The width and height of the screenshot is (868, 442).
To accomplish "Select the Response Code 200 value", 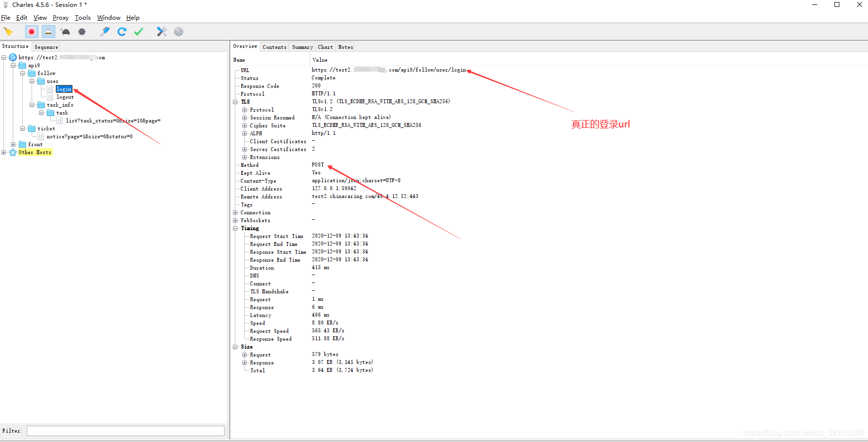I will [x=316, y=86].
